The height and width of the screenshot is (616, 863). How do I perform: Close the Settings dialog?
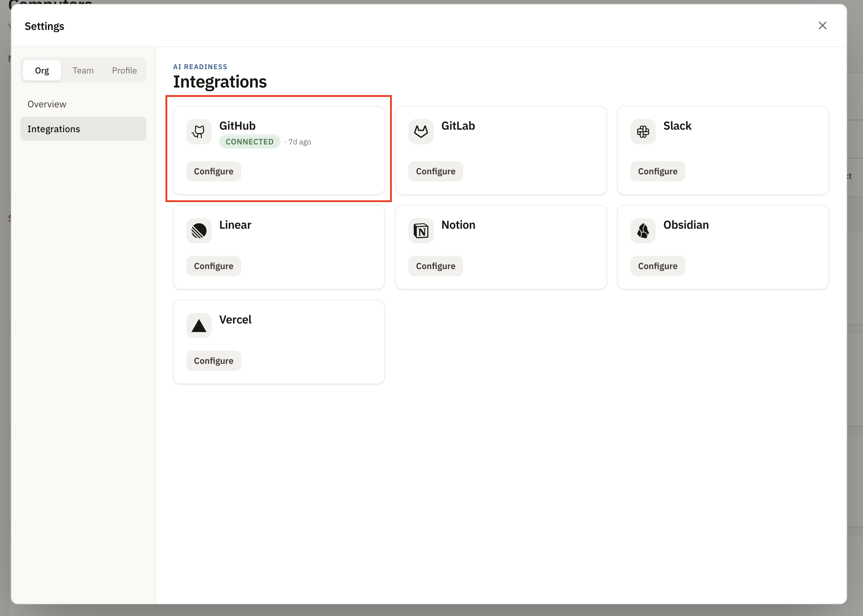(x=822, y=26)
